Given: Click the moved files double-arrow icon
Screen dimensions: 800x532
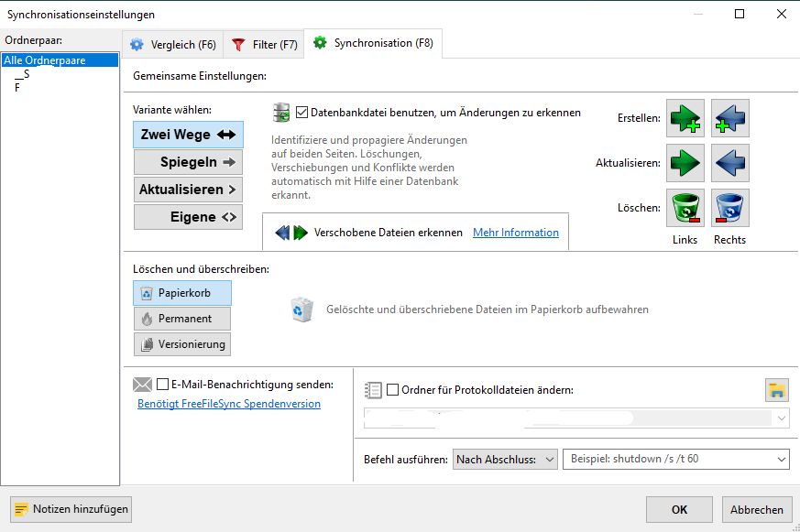Looking at the screenshot, I should [291, 233].
